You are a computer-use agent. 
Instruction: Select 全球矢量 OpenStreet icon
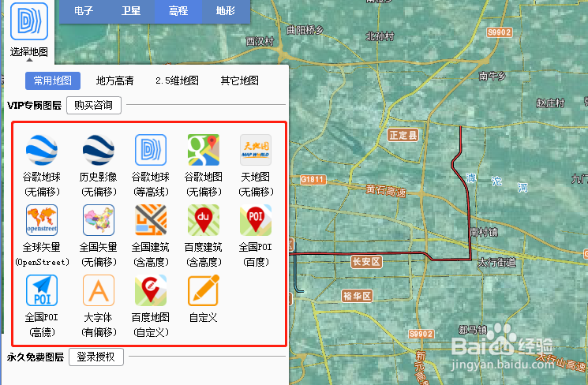(x=42, y=220)
